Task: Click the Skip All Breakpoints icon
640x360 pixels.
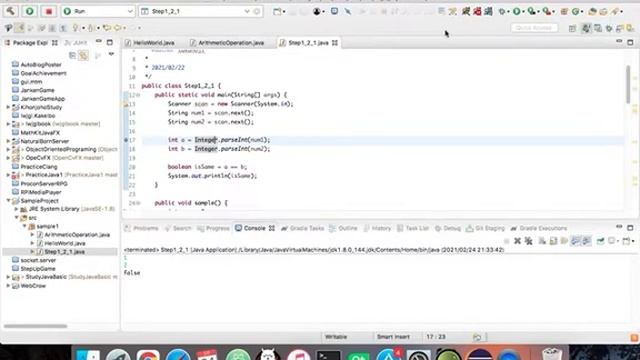Action: [347, 11]
